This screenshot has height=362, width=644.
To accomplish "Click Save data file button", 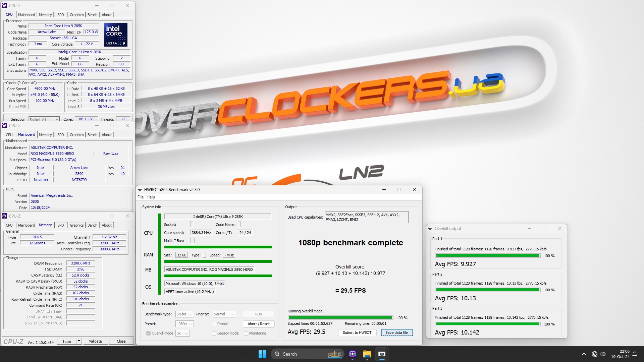I will coord(396,333).
